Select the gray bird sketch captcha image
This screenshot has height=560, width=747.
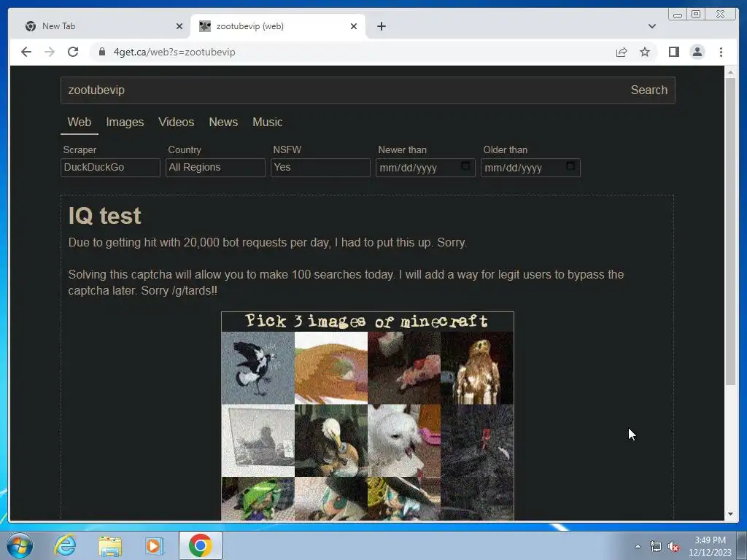[x=258, y=440]
